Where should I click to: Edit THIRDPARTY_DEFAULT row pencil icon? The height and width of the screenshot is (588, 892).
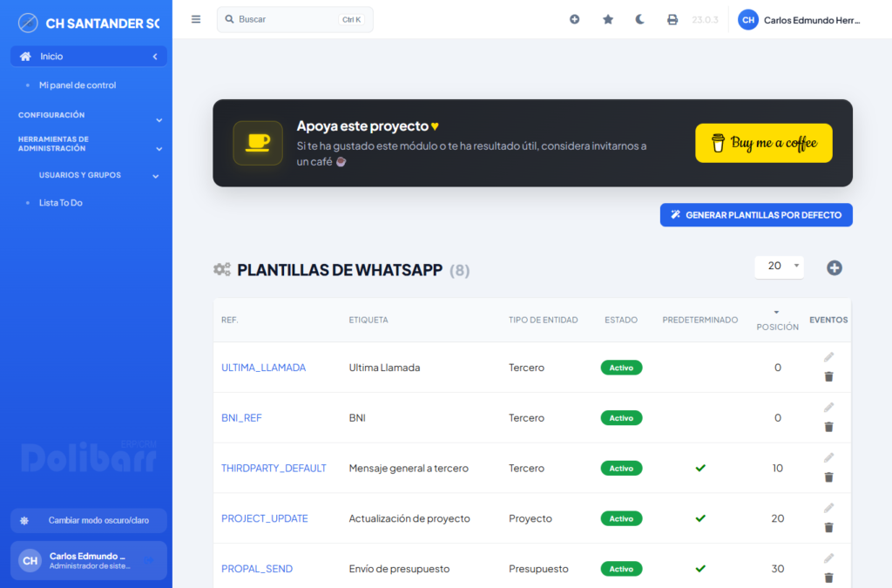coord(829,458)
